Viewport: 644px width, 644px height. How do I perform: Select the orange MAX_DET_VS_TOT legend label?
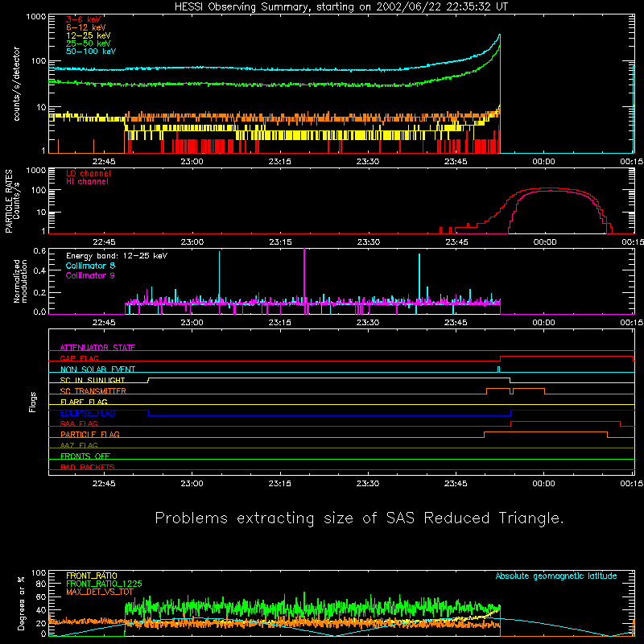[100, 592]
